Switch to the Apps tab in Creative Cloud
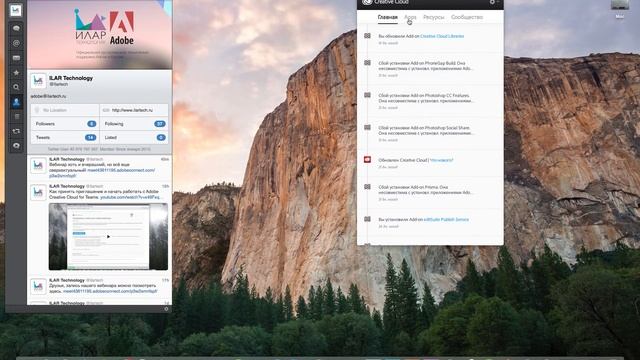The image size is (640, 360). pyautogui.click(x=410, y=17)
